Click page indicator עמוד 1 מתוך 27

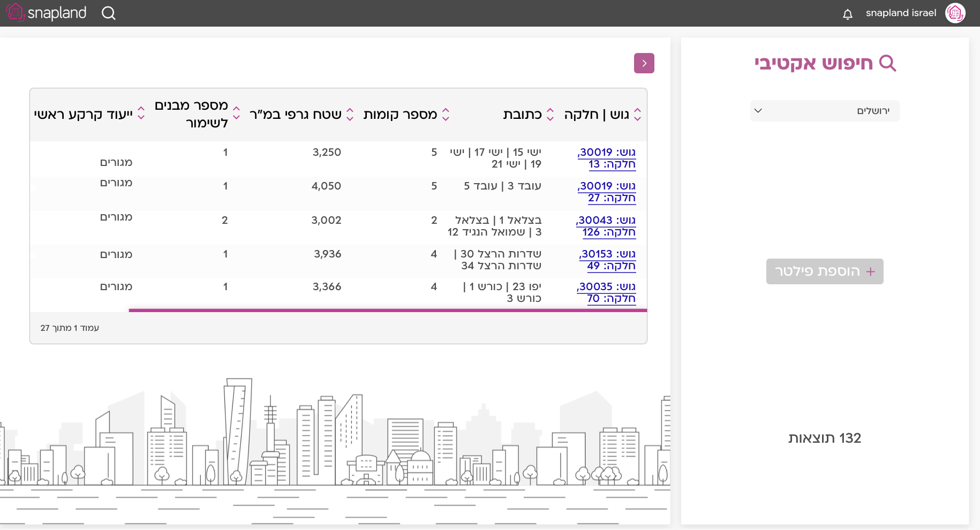click(x=70, y=328)
